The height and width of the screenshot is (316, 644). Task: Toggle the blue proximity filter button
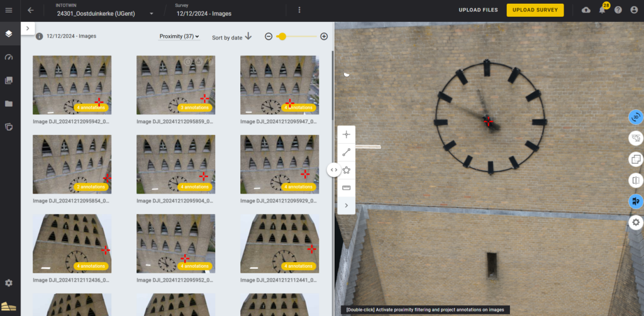(636, 201)
